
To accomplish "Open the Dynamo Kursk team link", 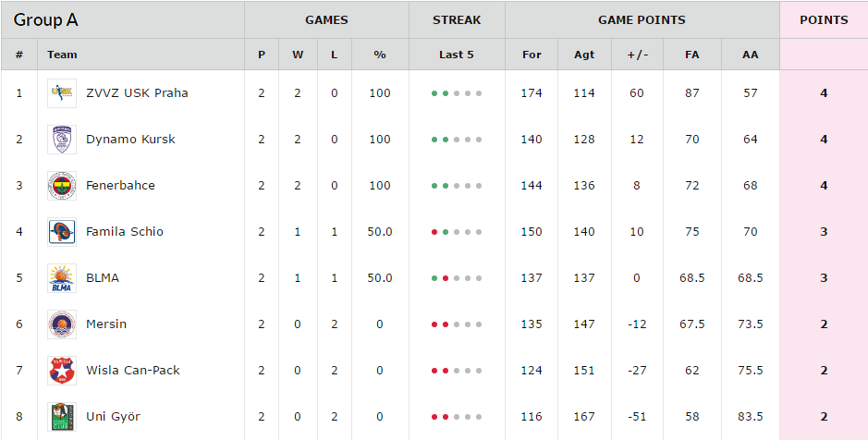I will pyautogui.click(x=130, y=140).
